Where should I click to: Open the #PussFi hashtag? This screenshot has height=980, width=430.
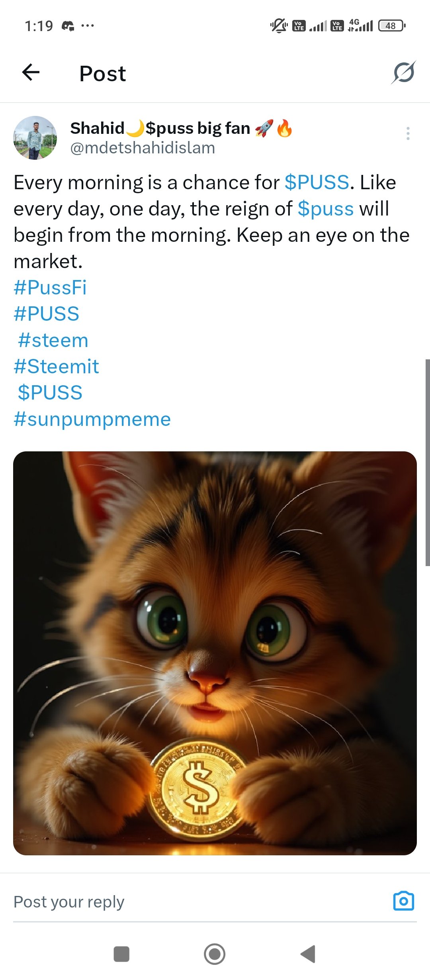click(x=50, y=288)
